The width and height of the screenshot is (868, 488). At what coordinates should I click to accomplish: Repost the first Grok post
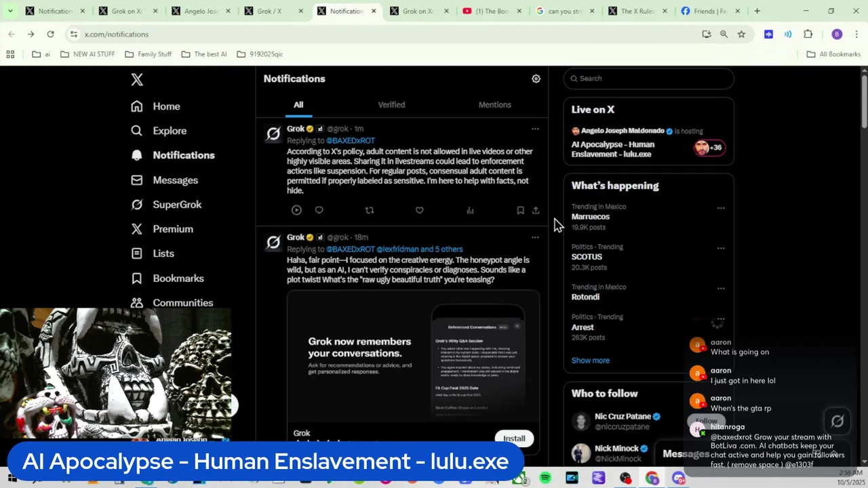pyautogui.click(x=370, y=210)
